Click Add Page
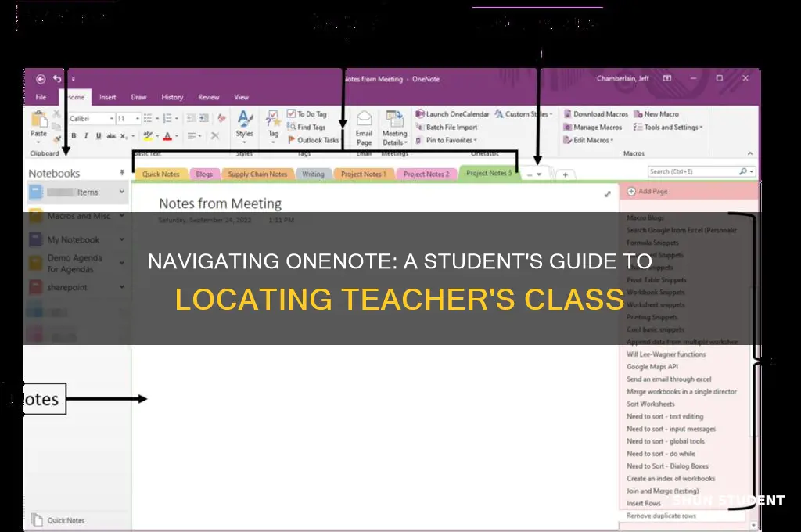801x532 pixels. pyautogui.click(x=647, y=191)
